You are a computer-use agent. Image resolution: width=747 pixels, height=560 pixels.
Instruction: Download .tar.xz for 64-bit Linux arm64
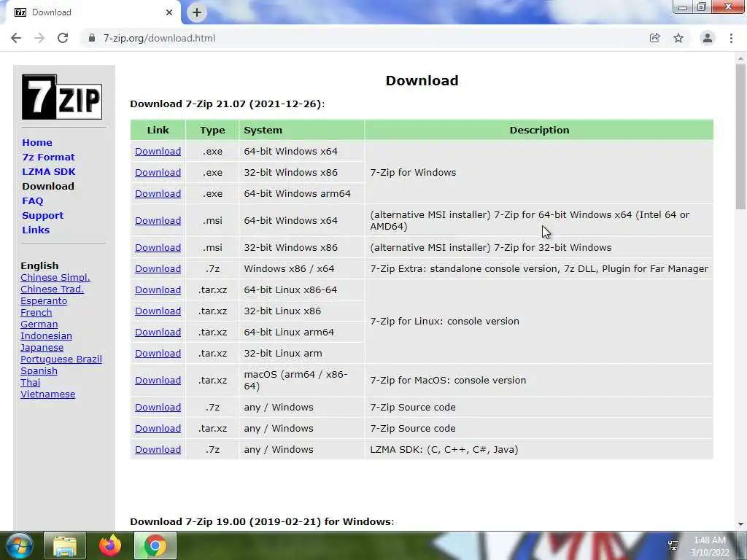coord(158,332)
